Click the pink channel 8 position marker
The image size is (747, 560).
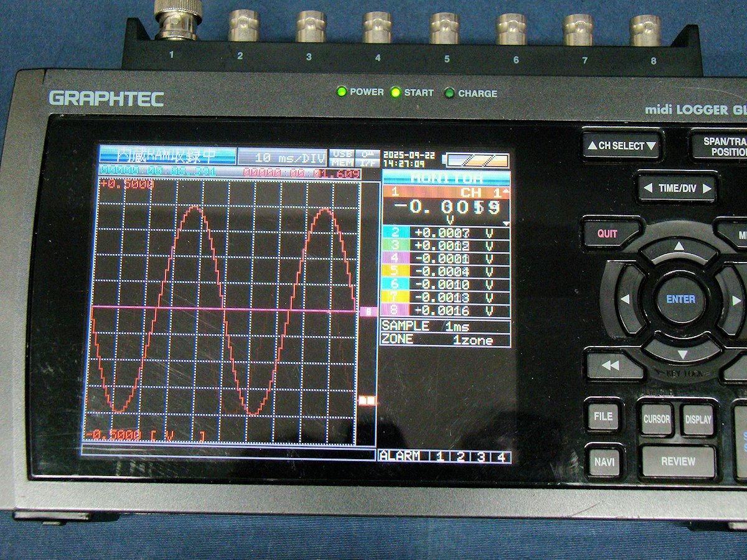(x=369, y=311)
